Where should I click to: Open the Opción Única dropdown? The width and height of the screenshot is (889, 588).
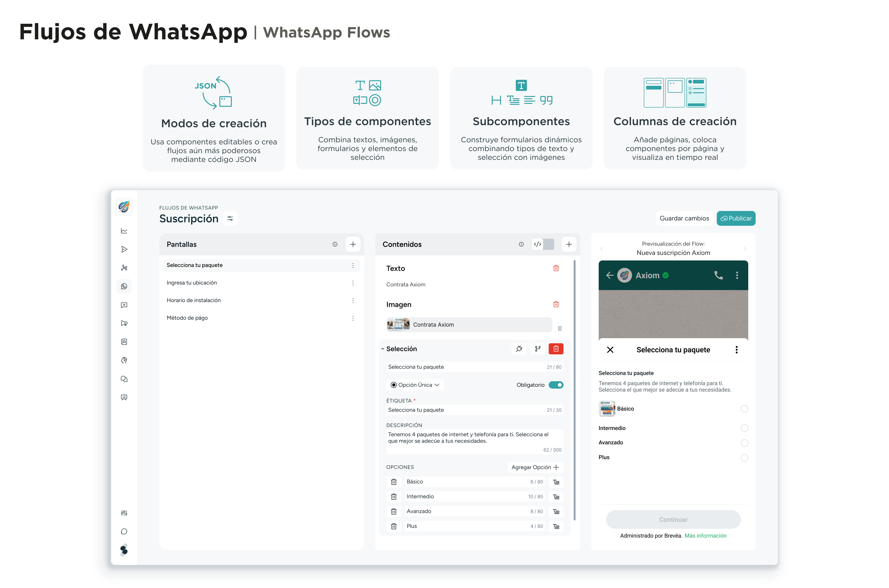pos(415,385)
